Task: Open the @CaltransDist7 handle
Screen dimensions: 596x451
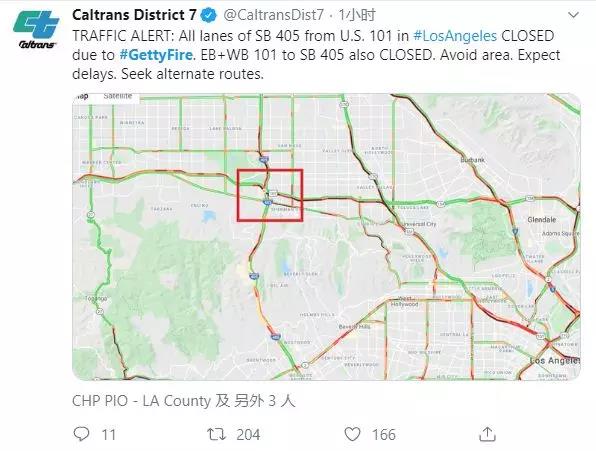Action: (273, 15)
